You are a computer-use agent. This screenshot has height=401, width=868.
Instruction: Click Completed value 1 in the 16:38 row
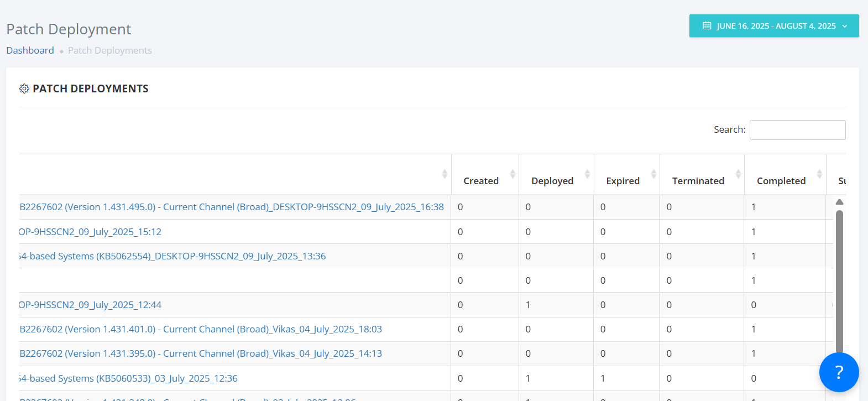(x=754, y=207)
